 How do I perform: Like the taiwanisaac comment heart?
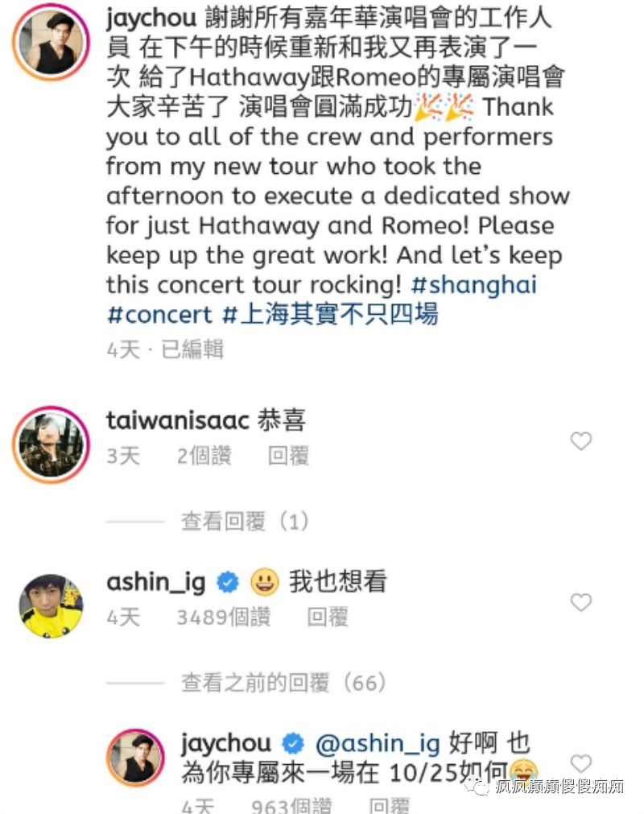[x=580, y=441]
